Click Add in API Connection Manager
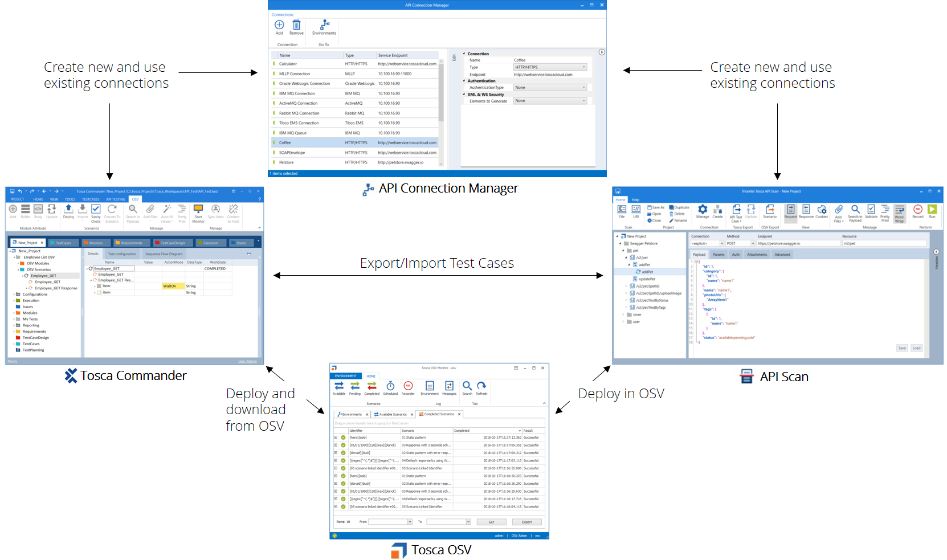947x560 pixels. point(279,27)
